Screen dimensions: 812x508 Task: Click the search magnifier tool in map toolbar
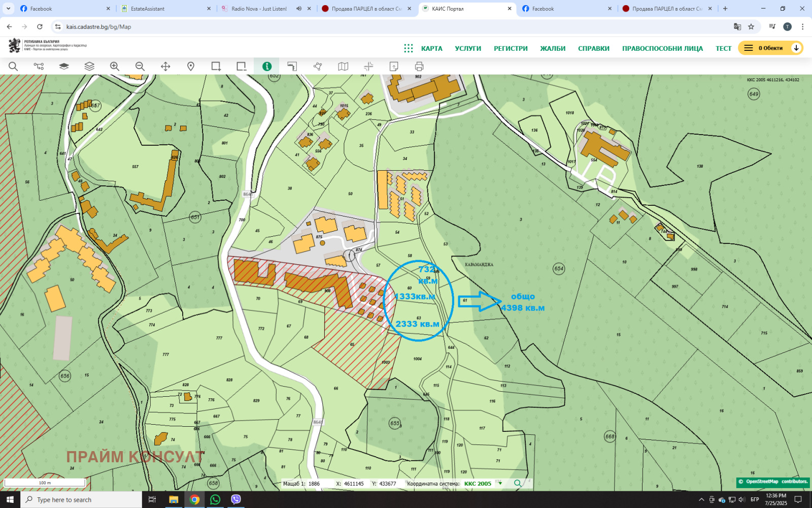[13, 67]
